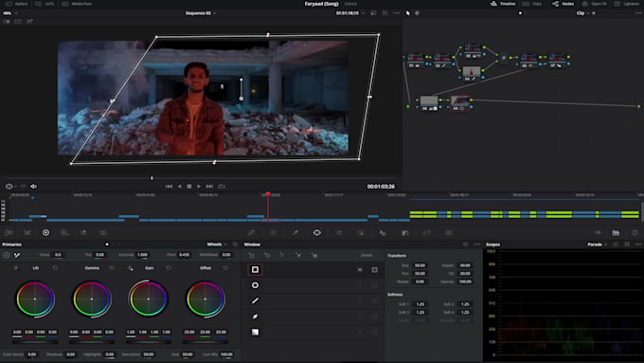Reset the Gamma wheel

[112, 268]
